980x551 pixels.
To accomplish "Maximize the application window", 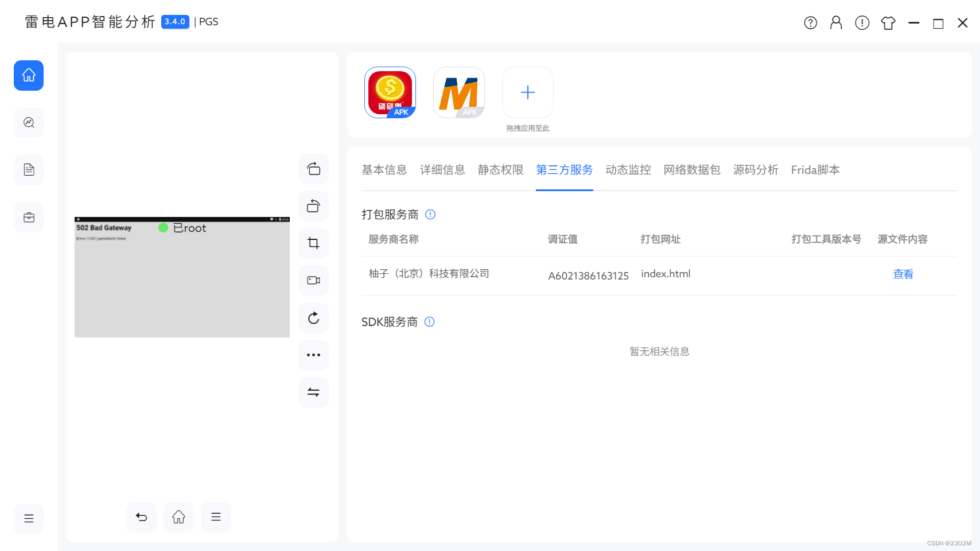I will (x=938, y=24).
